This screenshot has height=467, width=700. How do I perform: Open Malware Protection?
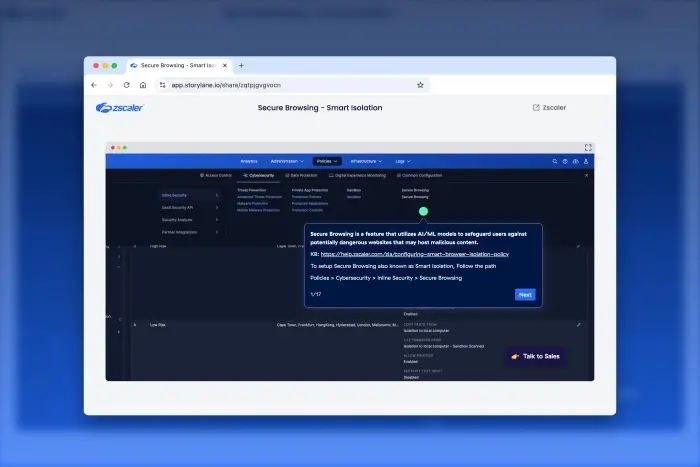[253, 204]
